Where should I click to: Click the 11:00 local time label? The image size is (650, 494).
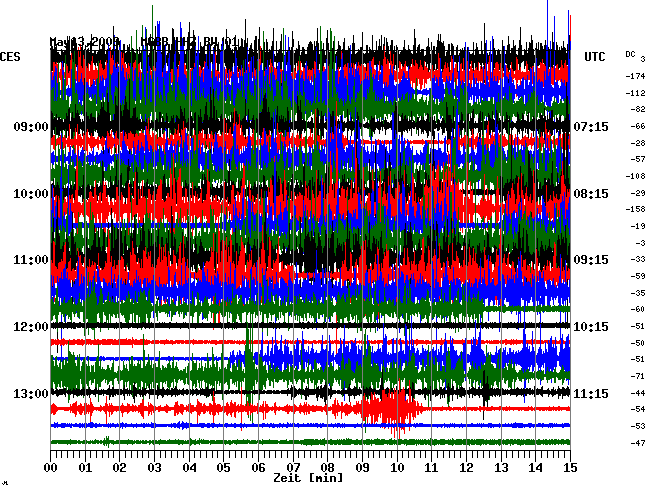(x=31, y=260)
